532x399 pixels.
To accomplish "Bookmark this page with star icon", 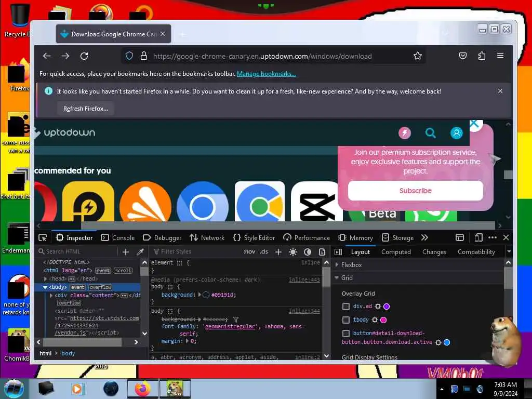I will 418,56.
